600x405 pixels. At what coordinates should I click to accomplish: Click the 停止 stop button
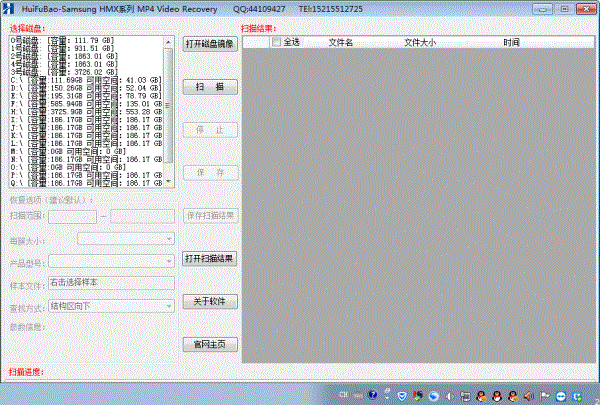pyautogui.click(x=210, y=130)
